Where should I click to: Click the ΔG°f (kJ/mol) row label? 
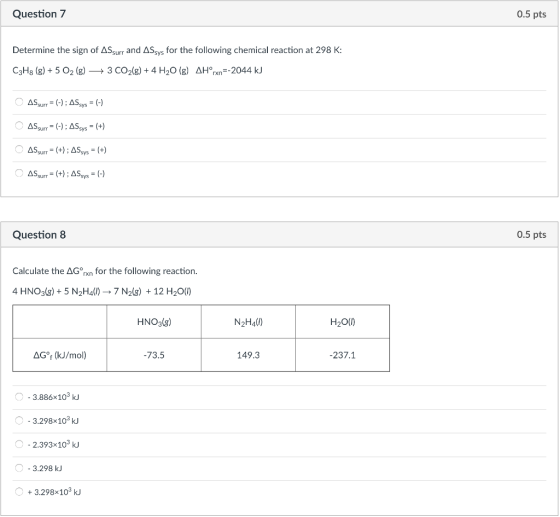pyautogui.click(x=60, y=355)
